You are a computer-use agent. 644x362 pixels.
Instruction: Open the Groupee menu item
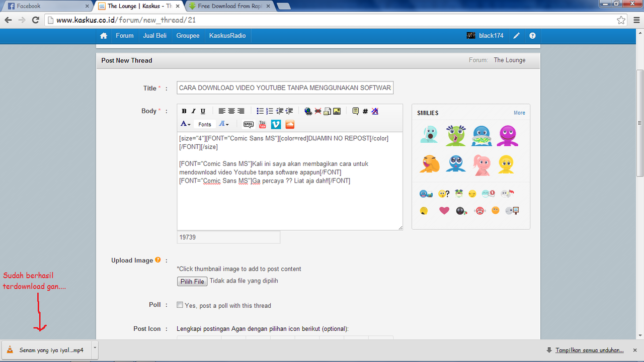[x=188, y=36]
